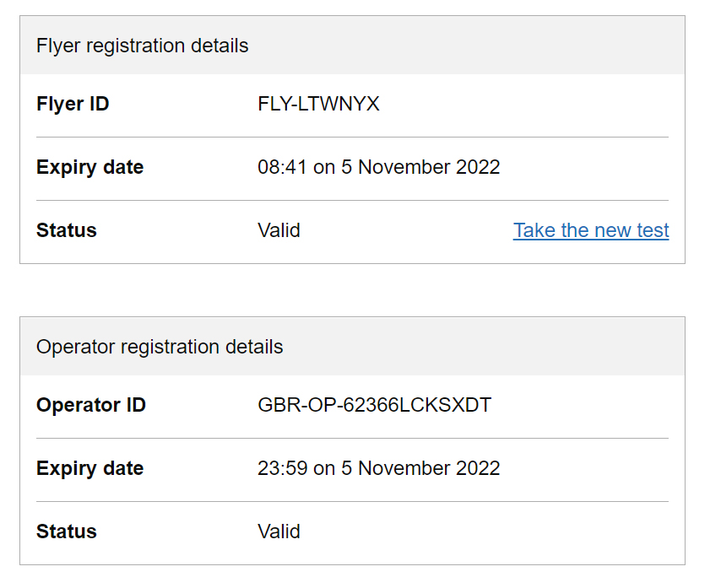The width and height of the screenshot is (710, 588).
Task: Click the flyer Valid status value
Action: click(279, 230)
